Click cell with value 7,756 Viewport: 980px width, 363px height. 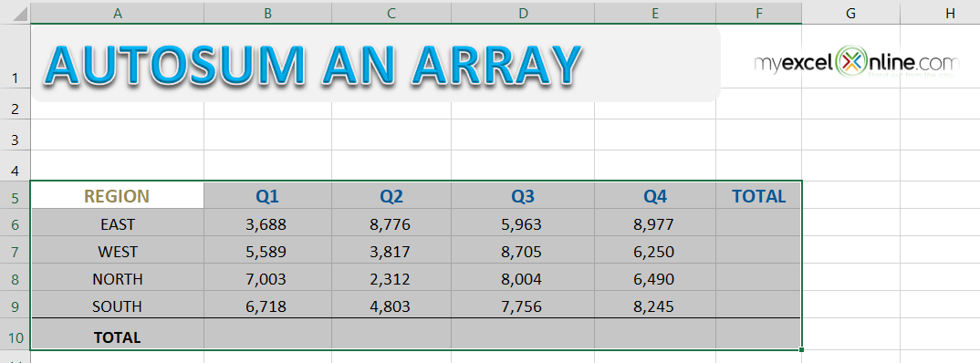click(x=523, y=305)
